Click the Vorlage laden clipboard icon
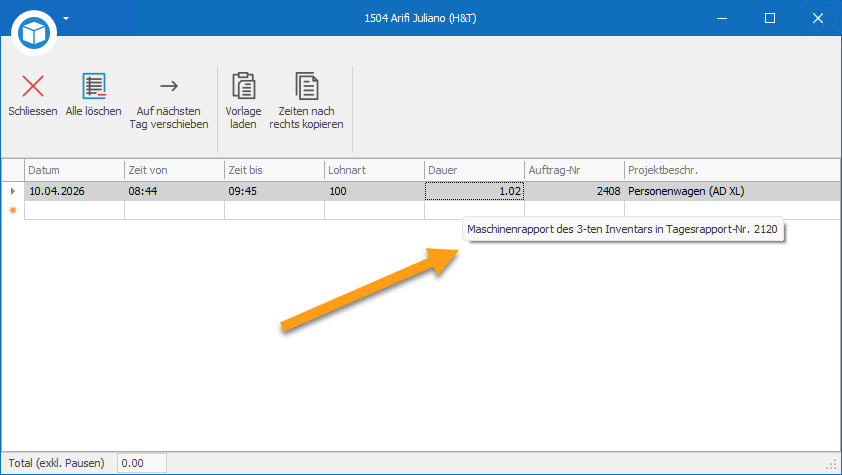This screenshot has width=842, height=475. pyautogui.click(x=243, y=86)
